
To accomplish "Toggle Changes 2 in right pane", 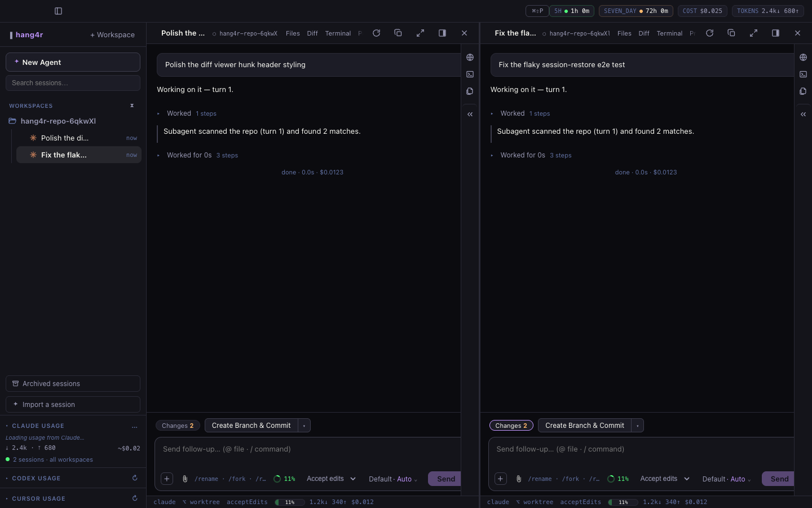I will pos(511,426).
